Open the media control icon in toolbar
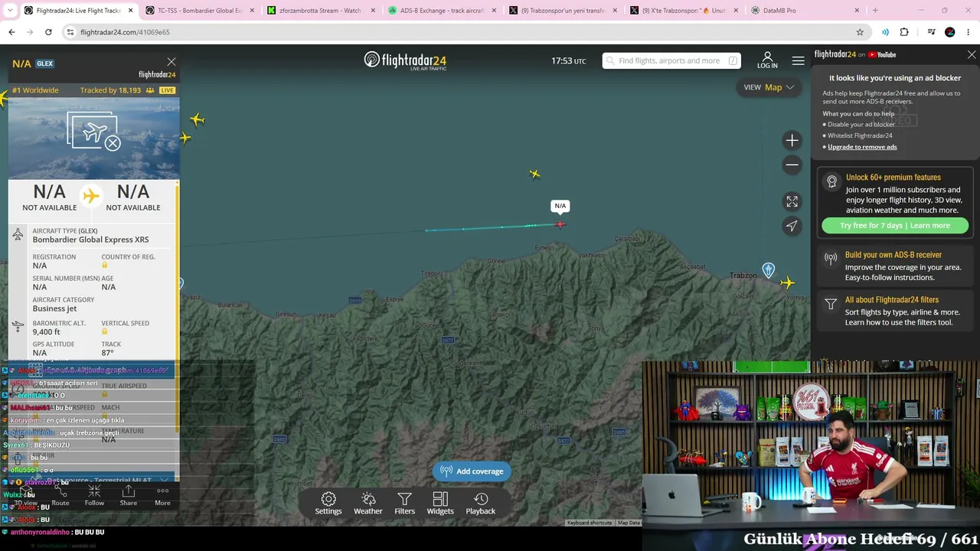Screen dimensions: 980x551 [931, 32]
